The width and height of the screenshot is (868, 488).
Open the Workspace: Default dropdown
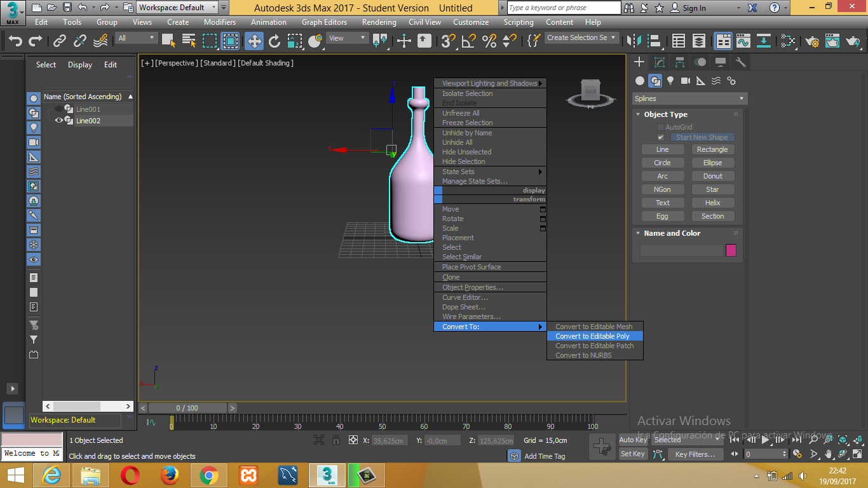pos(178,8)
